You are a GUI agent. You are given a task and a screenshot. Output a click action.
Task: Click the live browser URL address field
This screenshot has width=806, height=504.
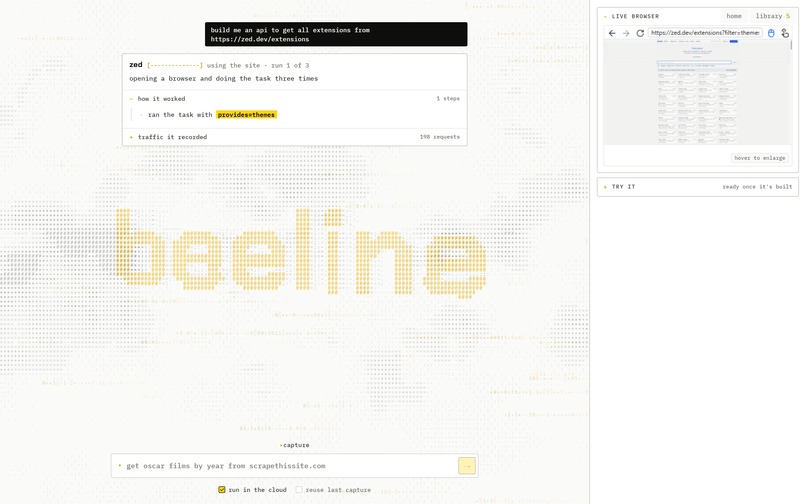click(705, 33)
